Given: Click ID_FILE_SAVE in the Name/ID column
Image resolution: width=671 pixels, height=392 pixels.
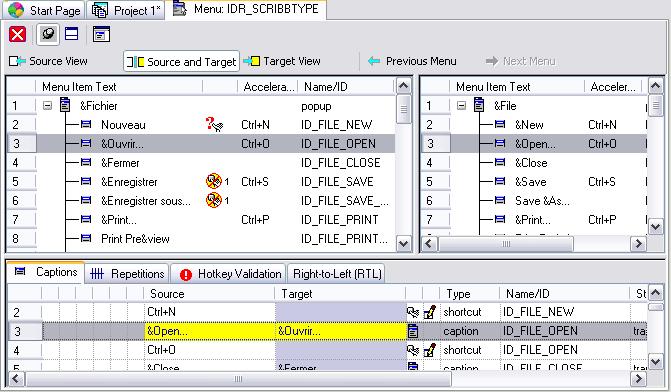Looking at the screenshot, I should pos(337,182).
